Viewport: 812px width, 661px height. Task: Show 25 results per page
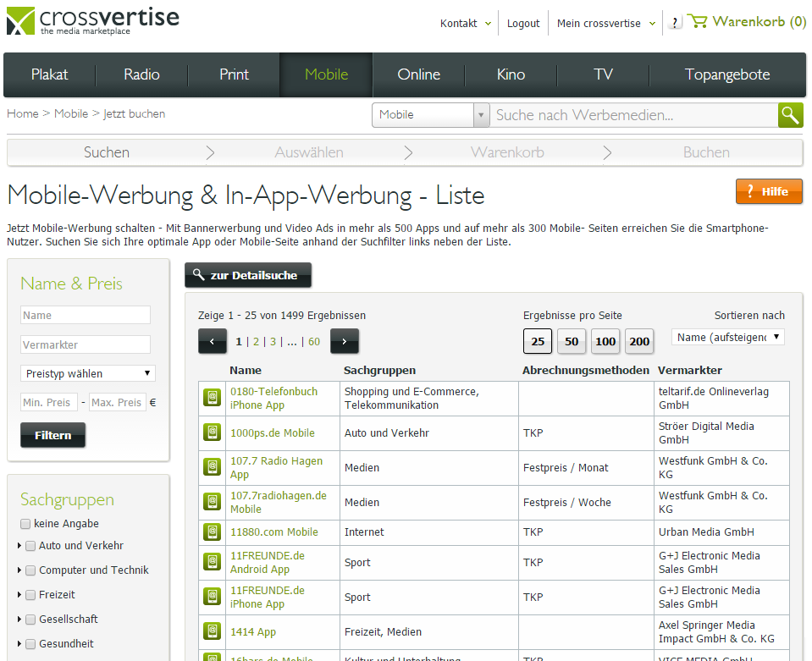pyautogui.click(x=538, y=341)
